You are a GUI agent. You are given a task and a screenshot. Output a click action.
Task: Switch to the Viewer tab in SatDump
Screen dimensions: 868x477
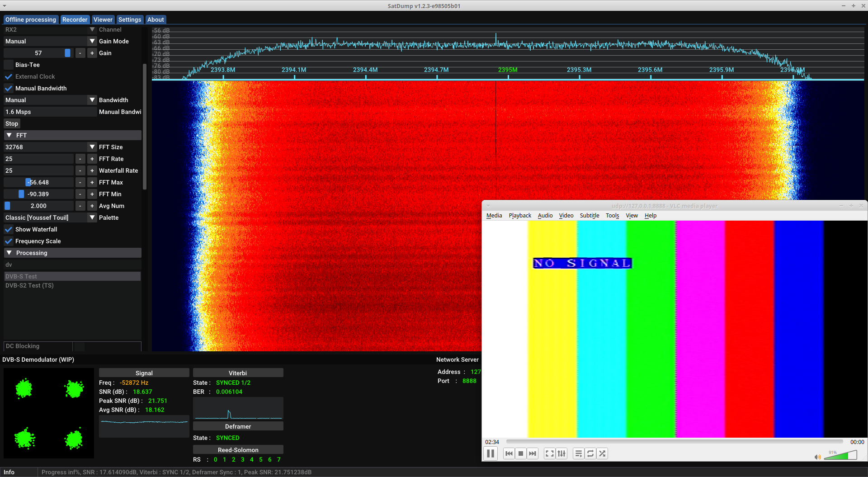tap(103, 19)
